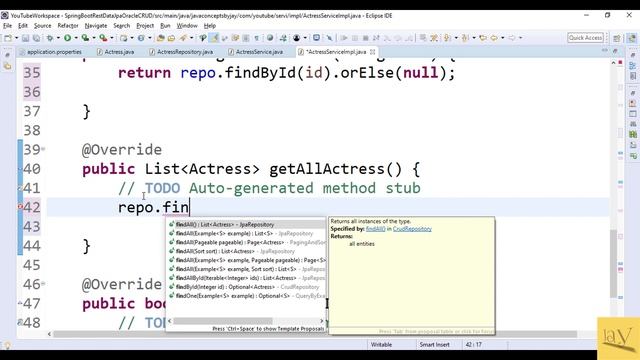The image size is (640, 360).
Task: Open the File menu
Action: pos(7,26)
